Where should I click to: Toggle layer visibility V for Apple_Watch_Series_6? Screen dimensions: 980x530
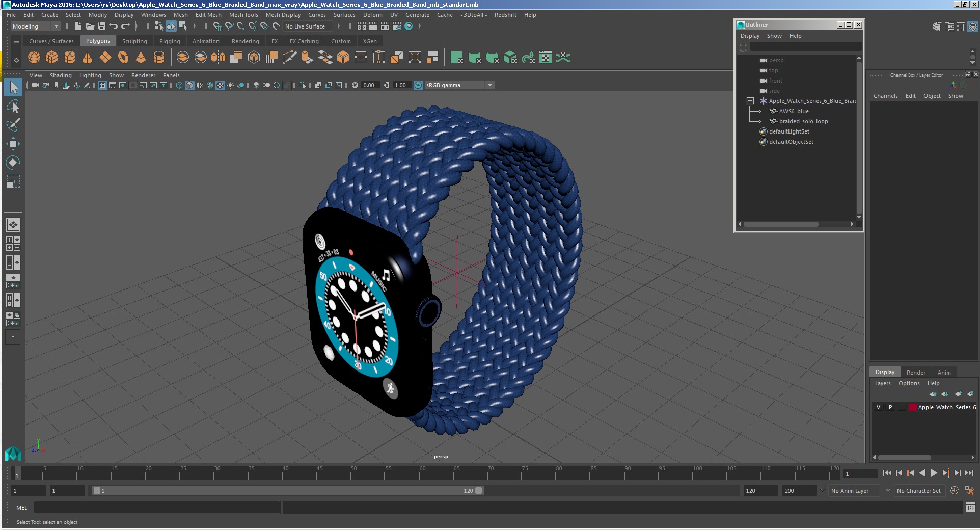click(878, 407)
